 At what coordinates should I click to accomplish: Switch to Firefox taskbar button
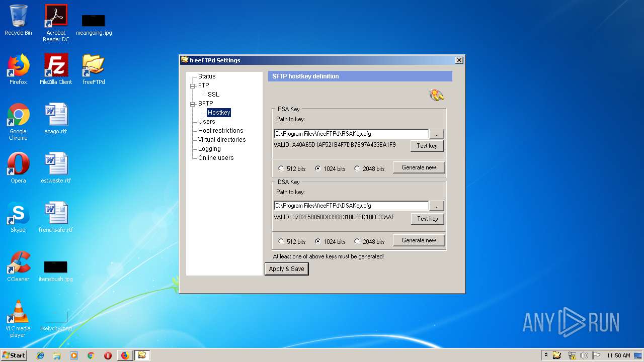(125, 355)
